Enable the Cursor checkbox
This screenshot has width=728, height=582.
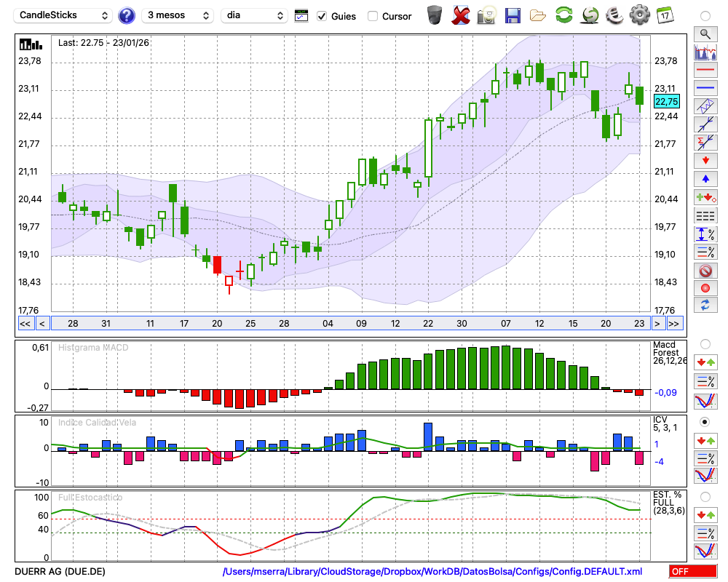coord(373,16)
